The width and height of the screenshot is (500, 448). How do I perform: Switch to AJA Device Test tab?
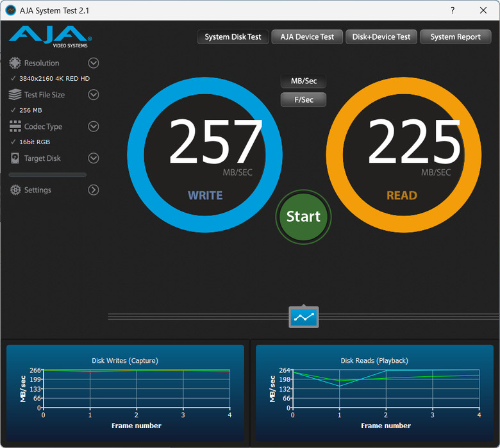click(x=307, y=37)
